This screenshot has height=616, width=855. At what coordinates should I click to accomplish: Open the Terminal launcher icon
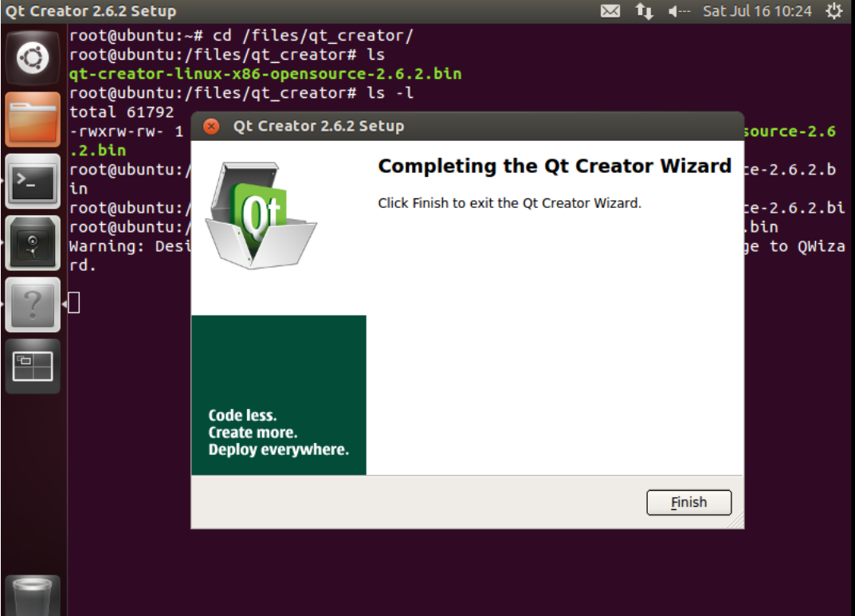(x=33, y=181)
